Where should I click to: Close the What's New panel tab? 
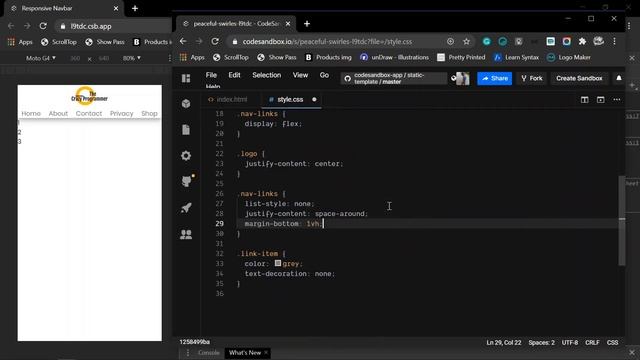266,353
